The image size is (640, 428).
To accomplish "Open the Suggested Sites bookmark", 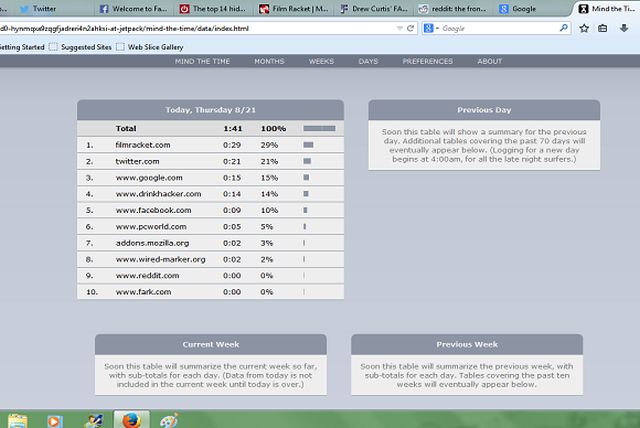I will (81, 47).
